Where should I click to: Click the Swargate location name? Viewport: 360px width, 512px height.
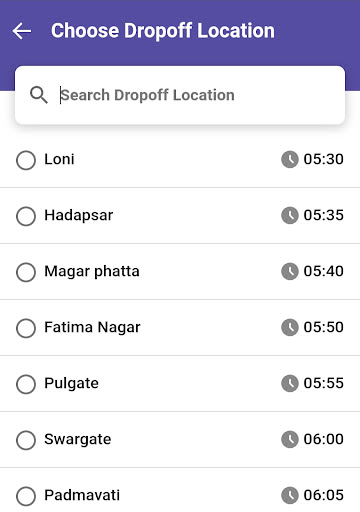pos(78,439)
